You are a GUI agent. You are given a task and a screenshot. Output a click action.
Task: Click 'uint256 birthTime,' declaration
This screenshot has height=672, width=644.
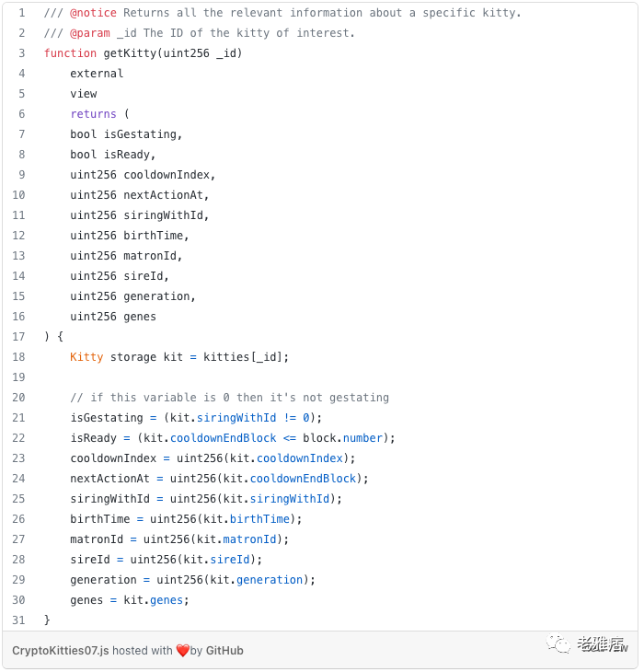(x=130, y=236)
